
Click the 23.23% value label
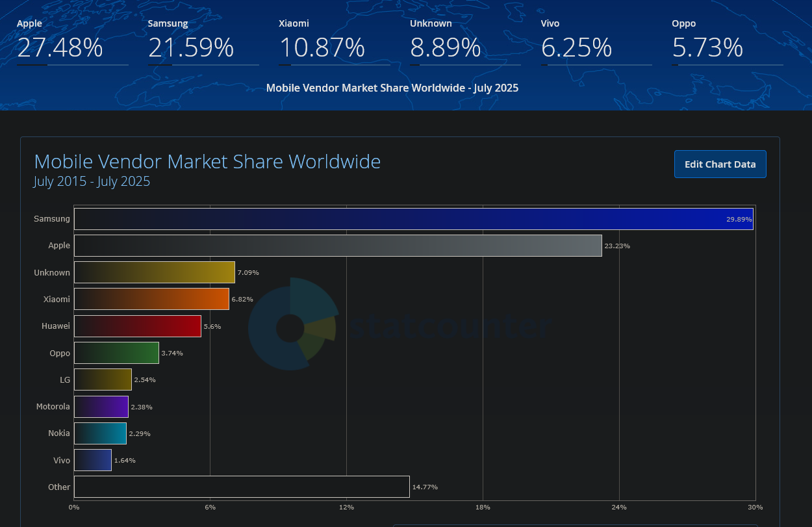(x=617, y=246)
